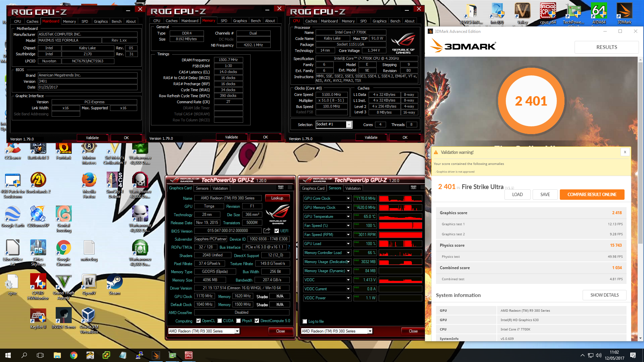
Task: Open CPUID HWMonitor desktop icon
Action: point(38,287)
